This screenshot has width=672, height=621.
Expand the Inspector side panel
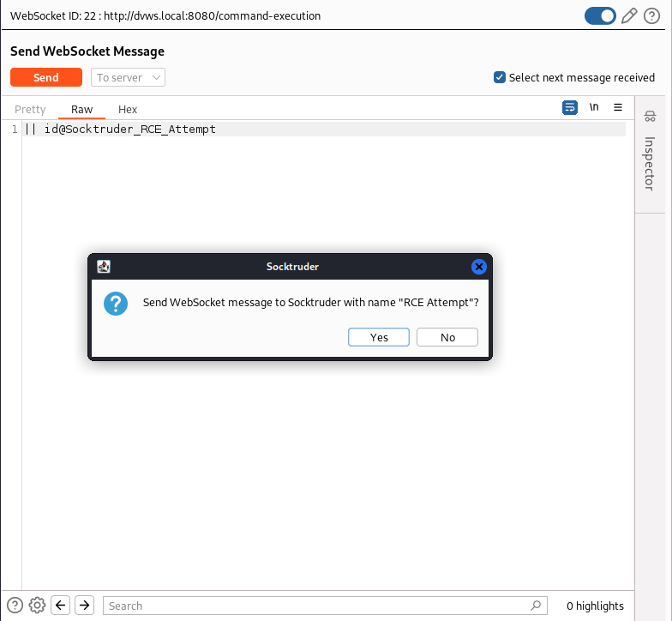(650, 163)
